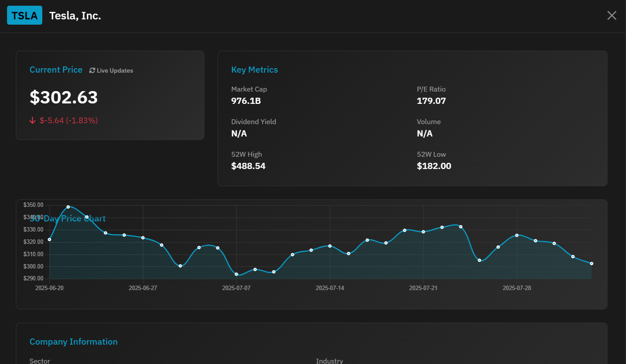Image resolution: width=626 pixels, height=364 pixels.
Task: Click the 52W High value $488.54
Action: tap(248, 166)
